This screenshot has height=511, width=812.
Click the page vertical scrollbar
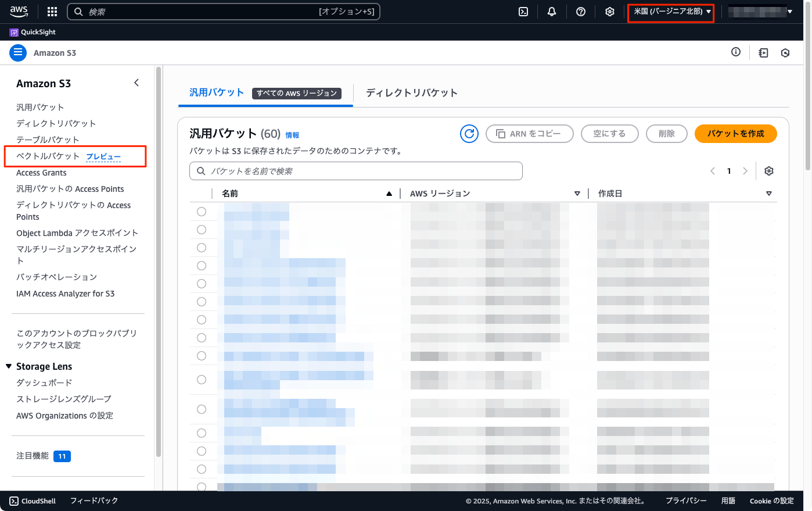(808, 87)
